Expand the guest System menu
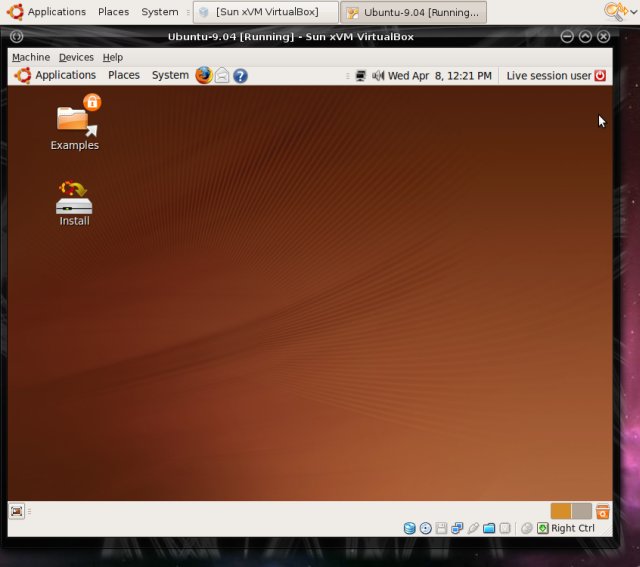 [170, 75]
